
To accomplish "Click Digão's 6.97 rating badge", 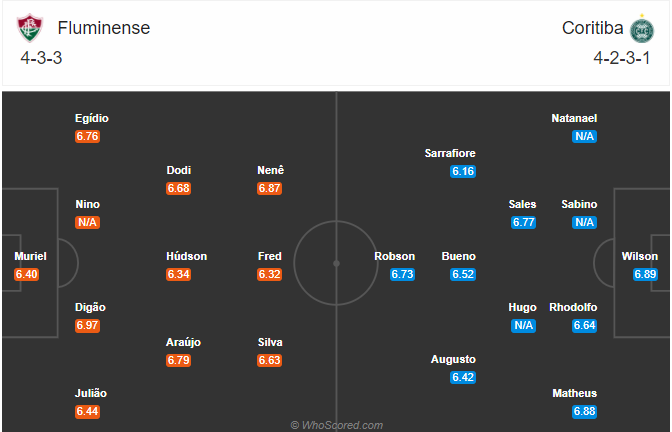I will pos(87,325).
